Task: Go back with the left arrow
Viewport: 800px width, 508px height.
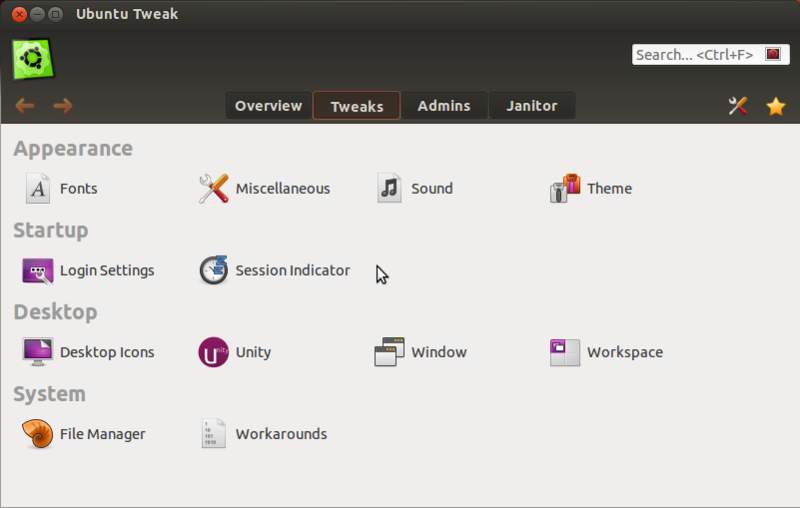Action: tap(25, 106)
